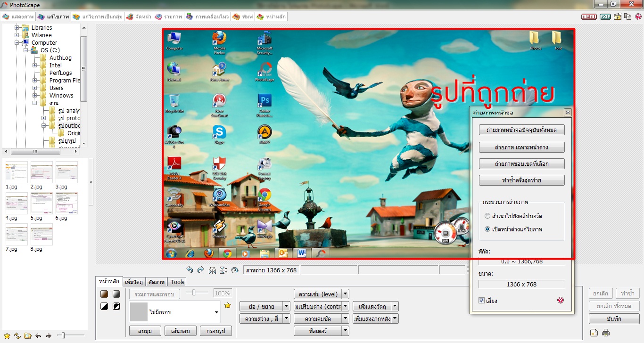
Task: Click the black-white diagonal icon
Action: click(104, 307)
